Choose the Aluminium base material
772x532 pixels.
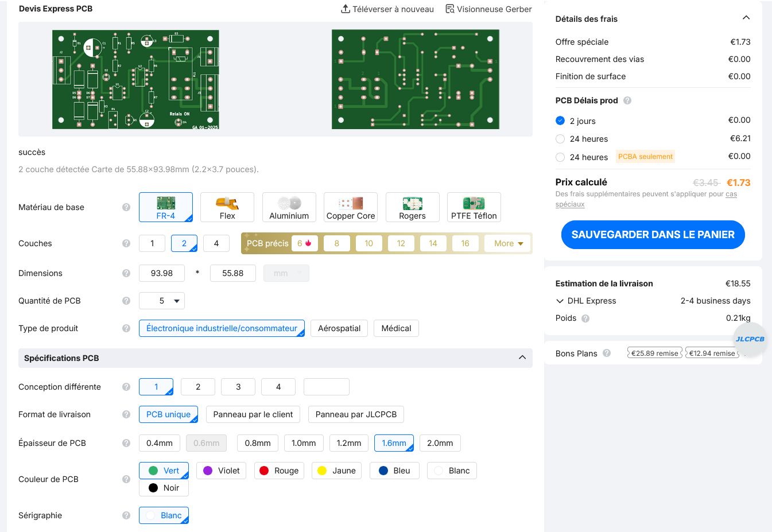289,207
